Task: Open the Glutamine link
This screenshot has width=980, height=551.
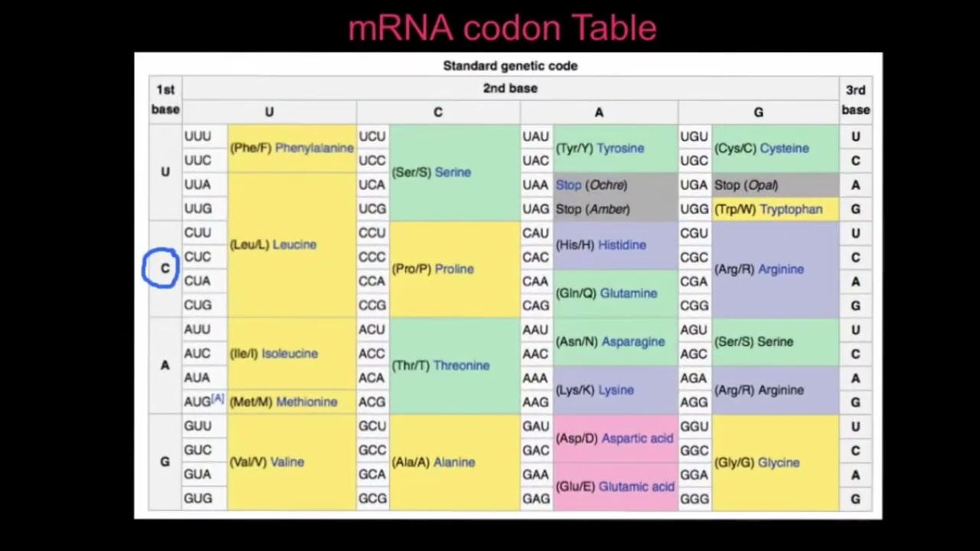Action: 629,293
